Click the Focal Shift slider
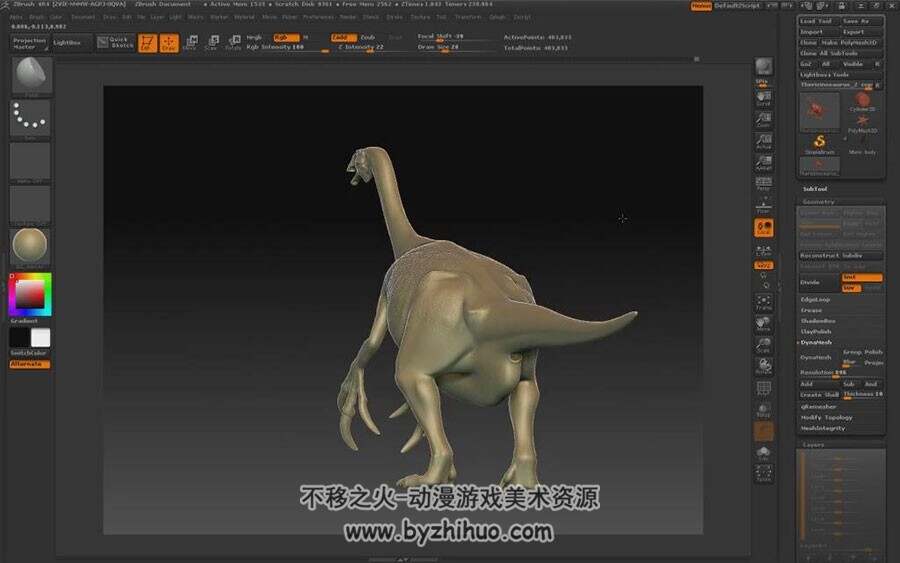900x563 pixels. (x=456, y=36)
